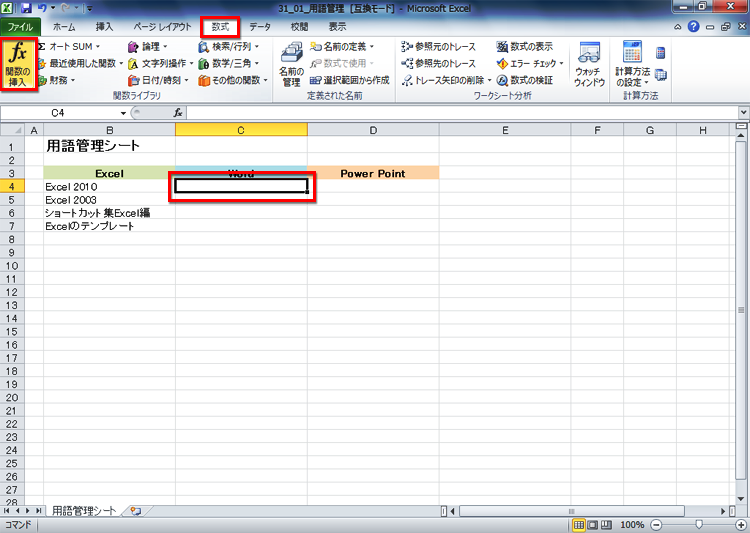The height and width of the screenshot is (533, 750).
Task: Switch to the 数式 tab
Action: [x=221, y=27]
